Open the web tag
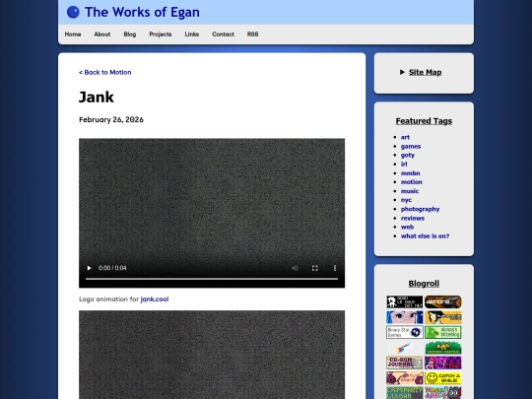Image resolution: width=532 pixels, height=399 pixels. click(x=407, y=227)
